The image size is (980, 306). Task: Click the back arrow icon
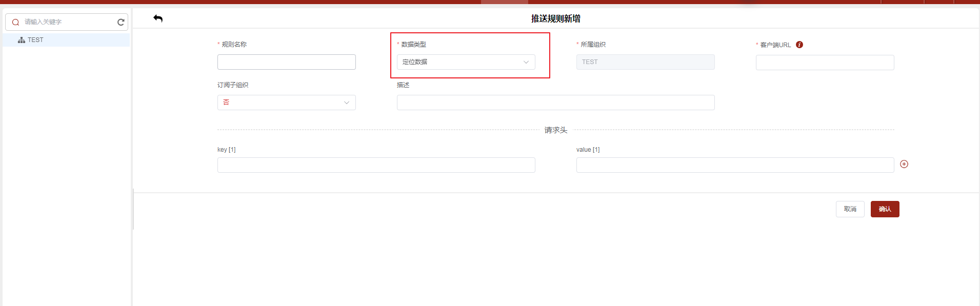(158, 18)
